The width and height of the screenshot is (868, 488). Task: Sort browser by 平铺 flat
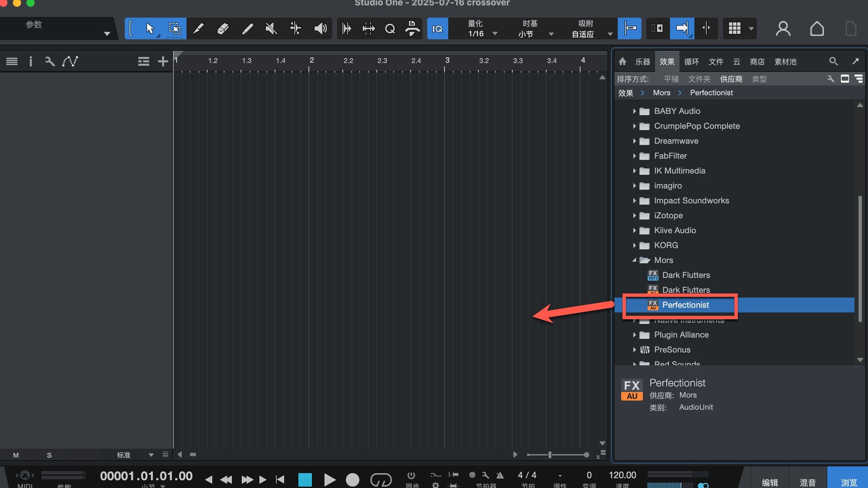pos(671,79)
